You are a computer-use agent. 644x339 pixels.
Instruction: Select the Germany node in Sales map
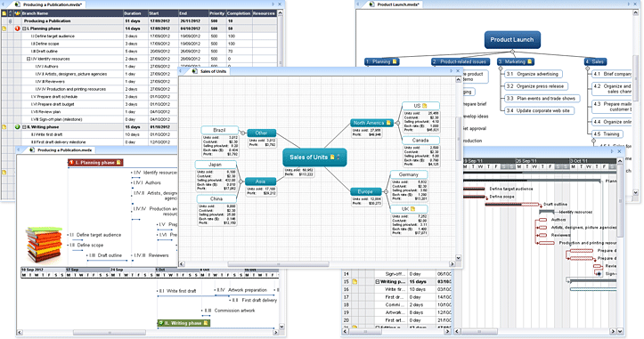(409, 174)
